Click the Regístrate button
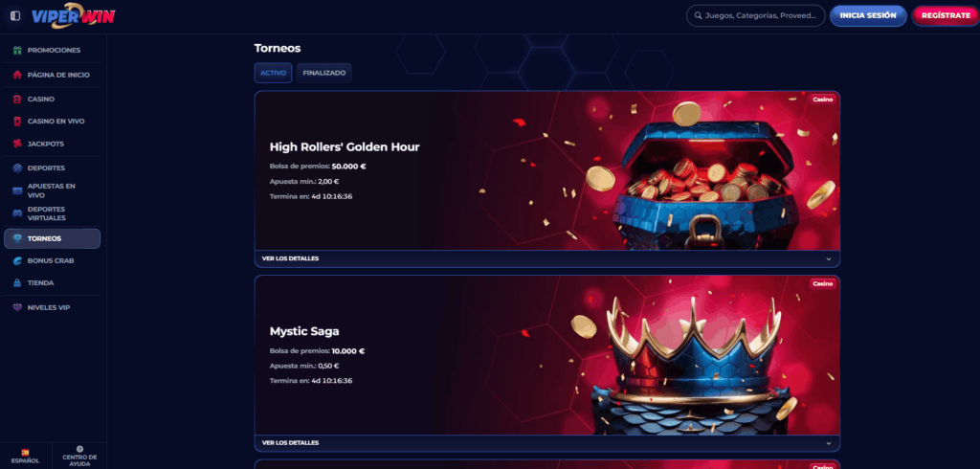 coord(946,15)
